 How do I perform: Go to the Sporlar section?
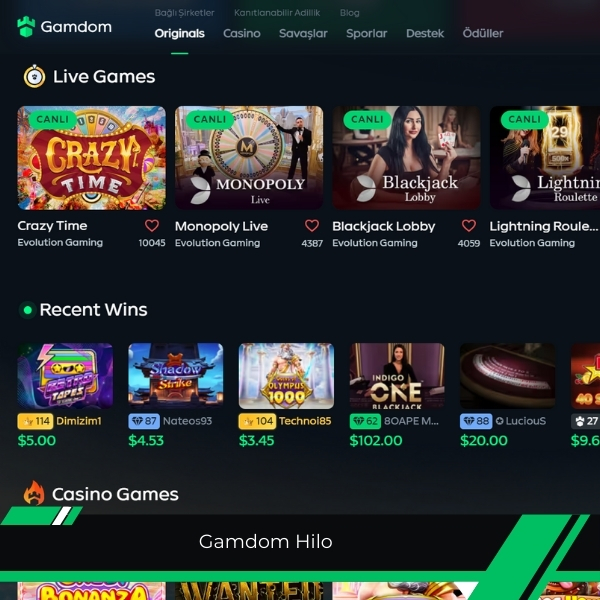367,34
